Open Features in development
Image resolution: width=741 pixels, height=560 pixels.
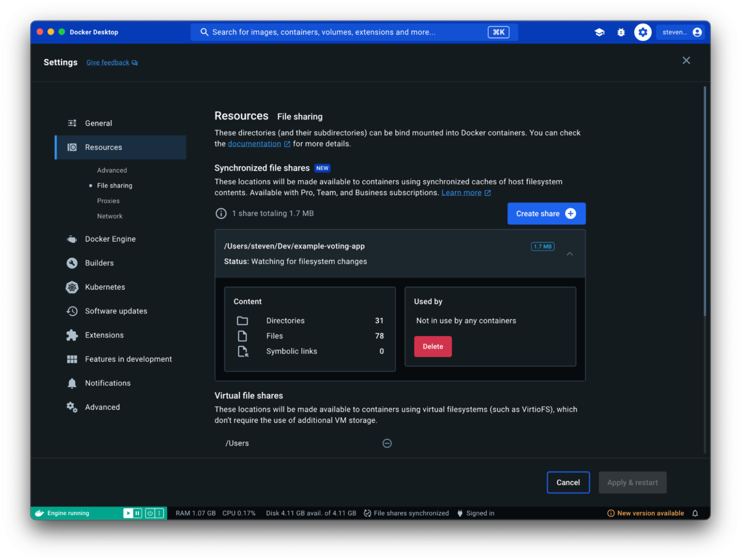click(x=128, y=359)
